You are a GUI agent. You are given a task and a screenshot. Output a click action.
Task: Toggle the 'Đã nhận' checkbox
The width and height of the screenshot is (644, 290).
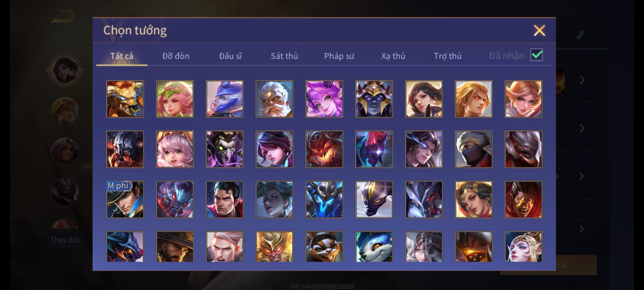click(537, 55)
